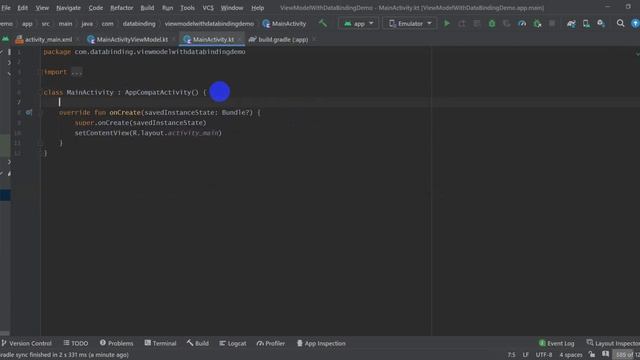Click the 7:5 caret position status entry
Screen dimensions: 640x360
point(511,355)
